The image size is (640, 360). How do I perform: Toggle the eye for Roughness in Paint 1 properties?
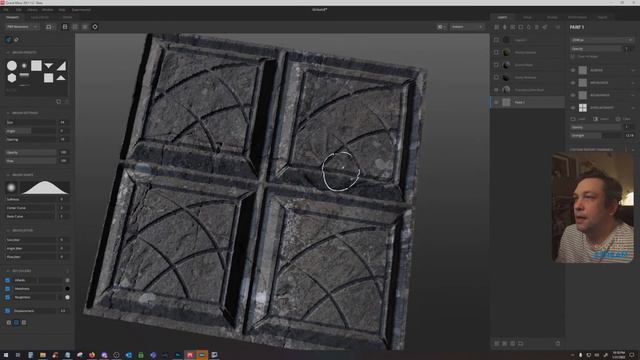[x=573, y=95]
